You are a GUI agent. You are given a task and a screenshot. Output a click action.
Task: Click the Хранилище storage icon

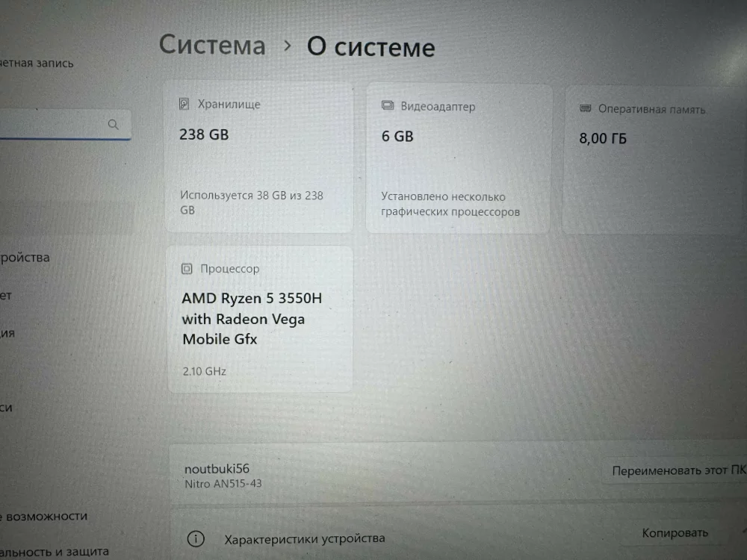(x=185, y=104)
